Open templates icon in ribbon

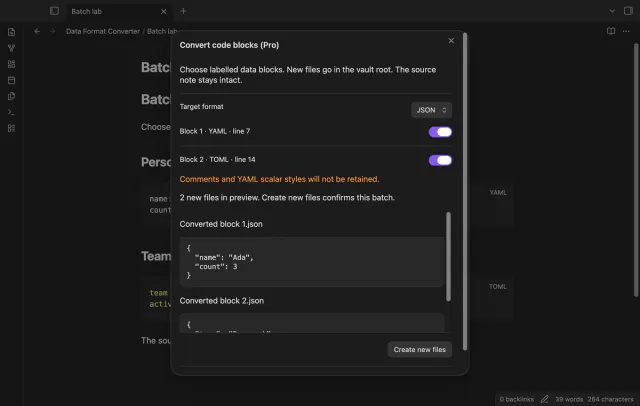coord(11,96)
